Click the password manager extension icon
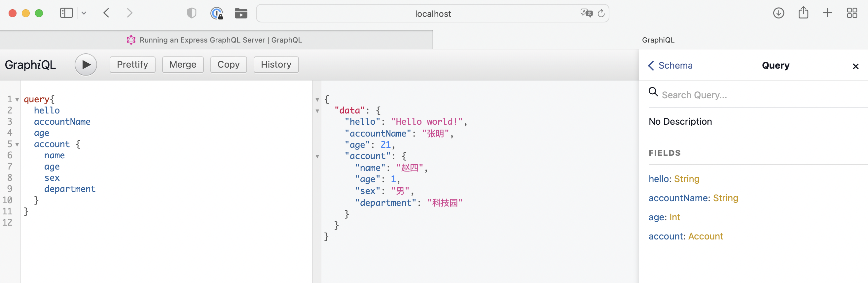This screenshot has width=868, height=283. point(217,14)
